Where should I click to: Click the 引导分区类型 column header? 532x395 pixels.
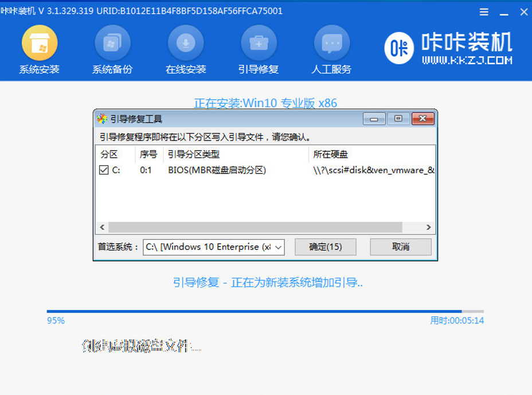(x=193, y=154)
